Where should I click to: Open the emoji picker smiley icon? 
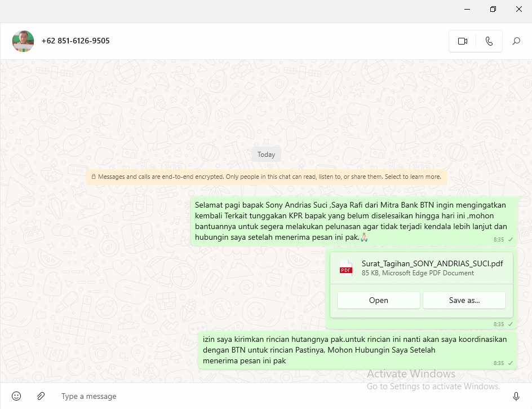coord(16,396)
